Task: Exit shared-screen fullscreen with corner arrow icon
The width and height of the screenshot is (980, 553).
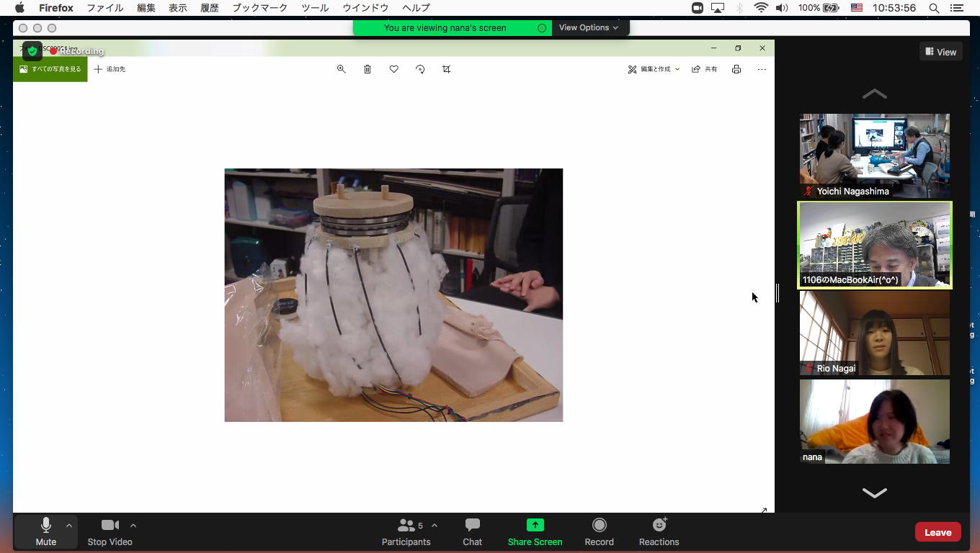Action: [764, 510]
